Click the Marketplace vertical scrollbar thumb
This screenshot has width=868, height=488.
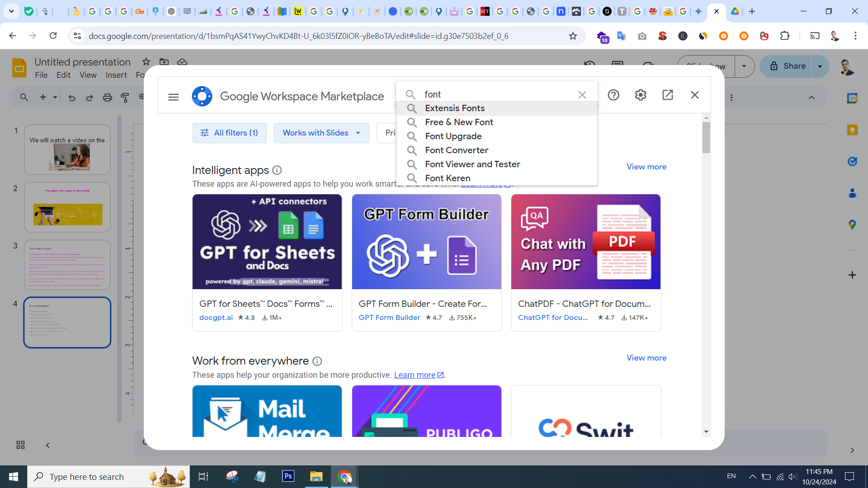(x=706, y=137)
